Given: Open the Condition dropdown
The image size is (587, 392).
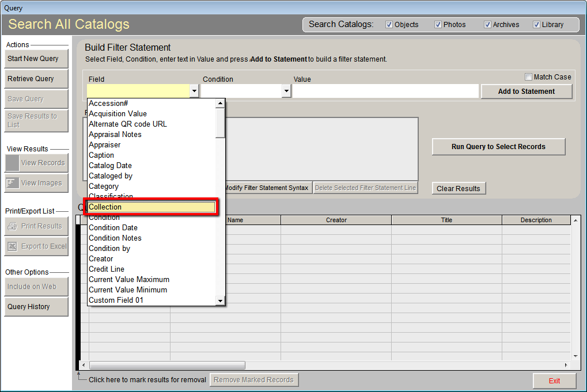Looking at the screenshot, I should (286, 91).
